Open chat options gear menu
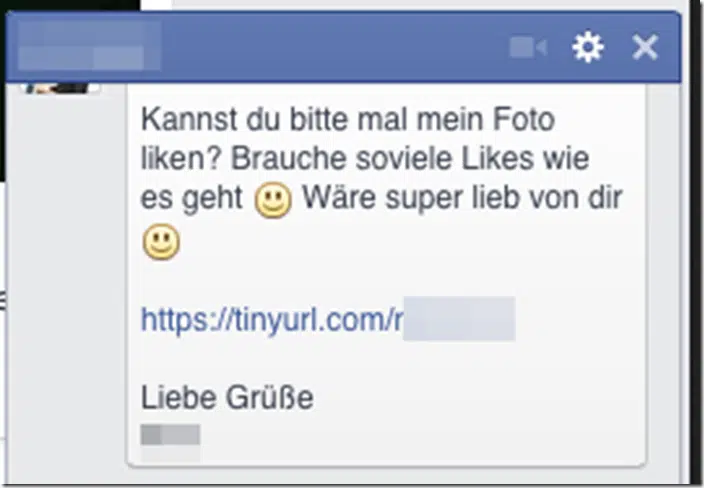 pos(588,47)
